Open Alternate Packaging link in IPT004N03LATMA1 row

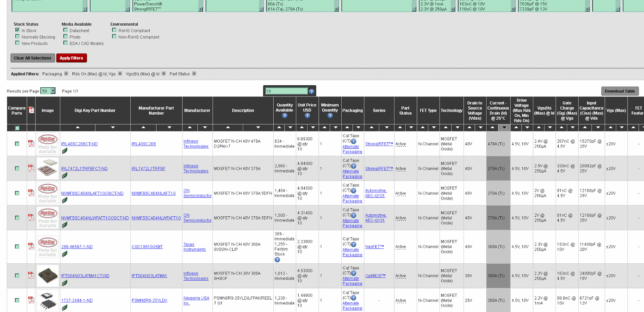[352, 281]
